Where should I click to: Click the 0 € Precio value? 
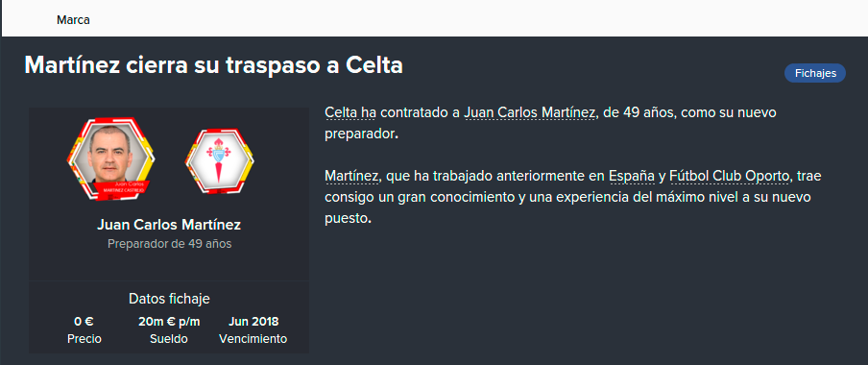point(84,322)
